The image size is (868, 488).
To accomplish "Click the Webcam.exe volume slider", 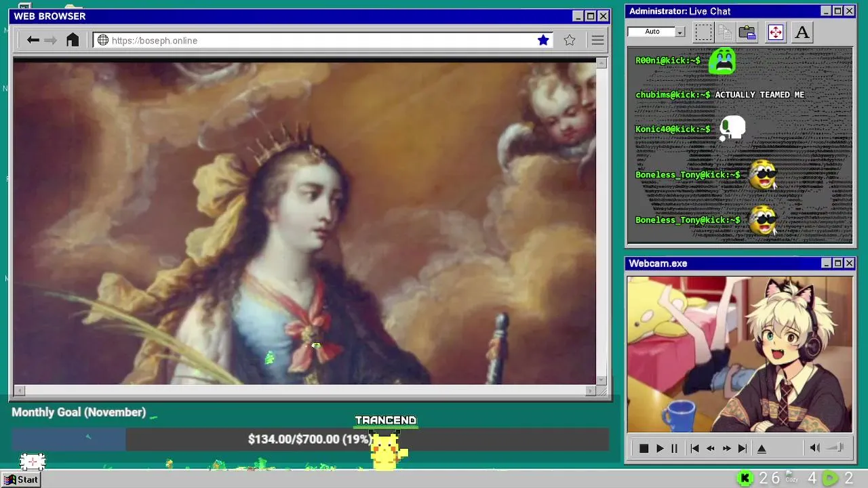I will point(836,447).
